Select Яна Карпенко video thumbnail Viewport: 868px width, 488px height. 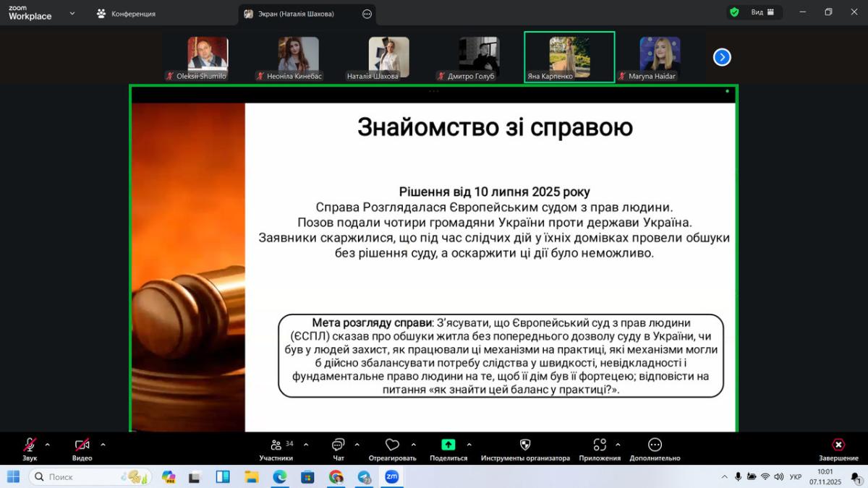569,57
